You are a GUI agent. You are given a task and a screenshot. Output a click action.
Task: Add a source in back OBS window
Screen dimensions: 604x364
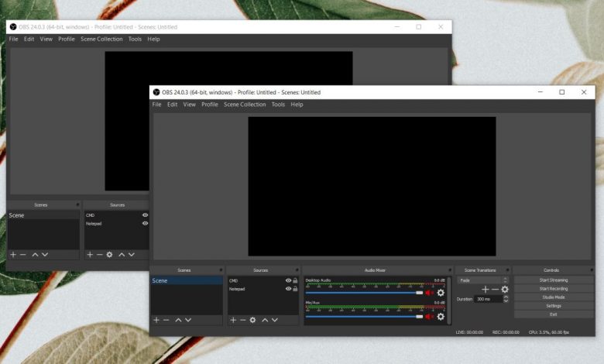click(90, 255)
